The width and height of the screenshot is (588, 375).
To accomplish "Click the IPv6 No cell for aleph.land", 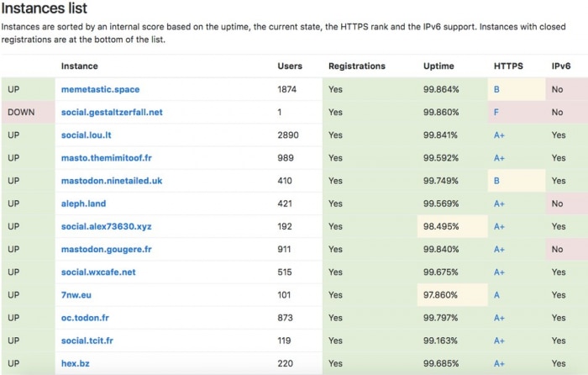I will pos(567,203).
